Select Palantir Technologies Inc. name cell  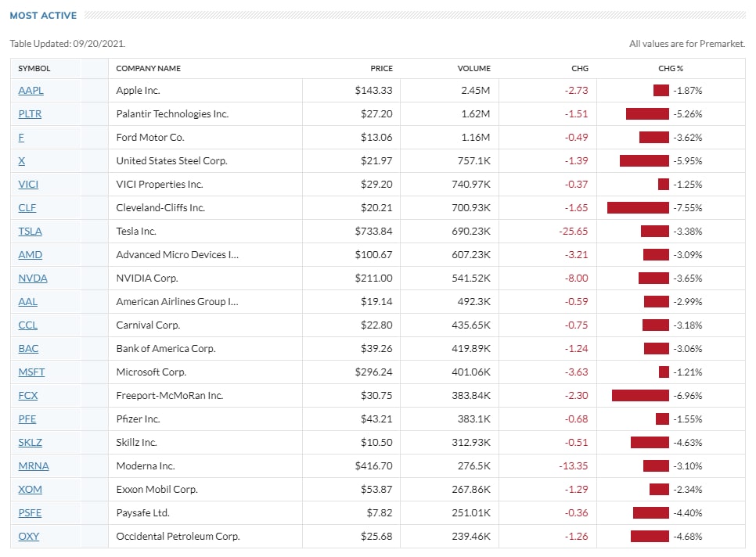pyautogui.click(x=172, y=114)
